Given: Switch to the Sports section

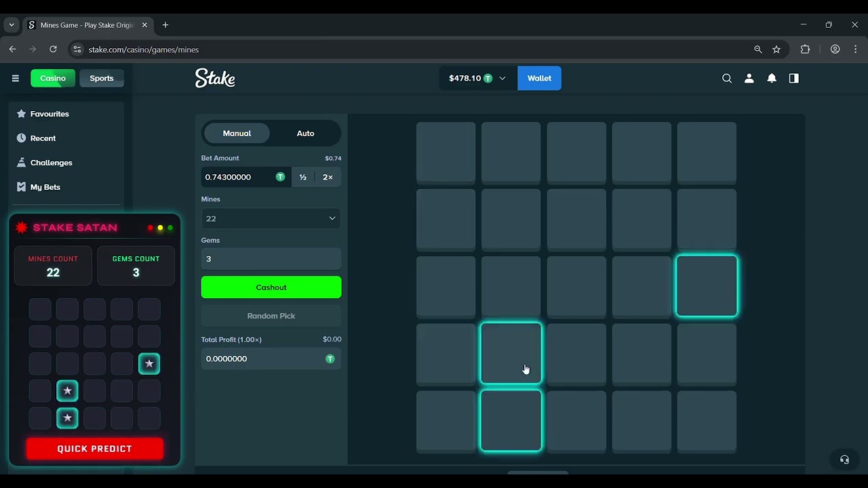Looking at the screenshot, I should 102,78.
